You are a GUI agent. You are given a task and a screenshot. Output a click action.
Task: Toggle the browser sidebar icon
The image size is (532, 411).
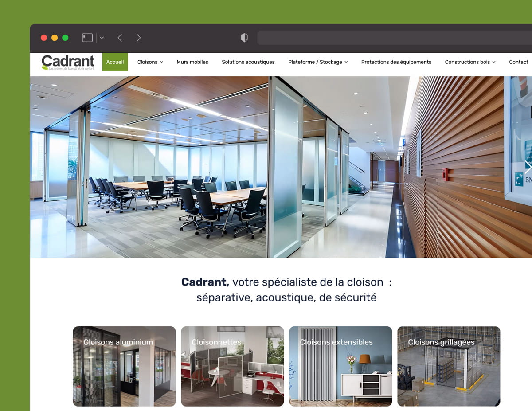[x=87, y=38]
